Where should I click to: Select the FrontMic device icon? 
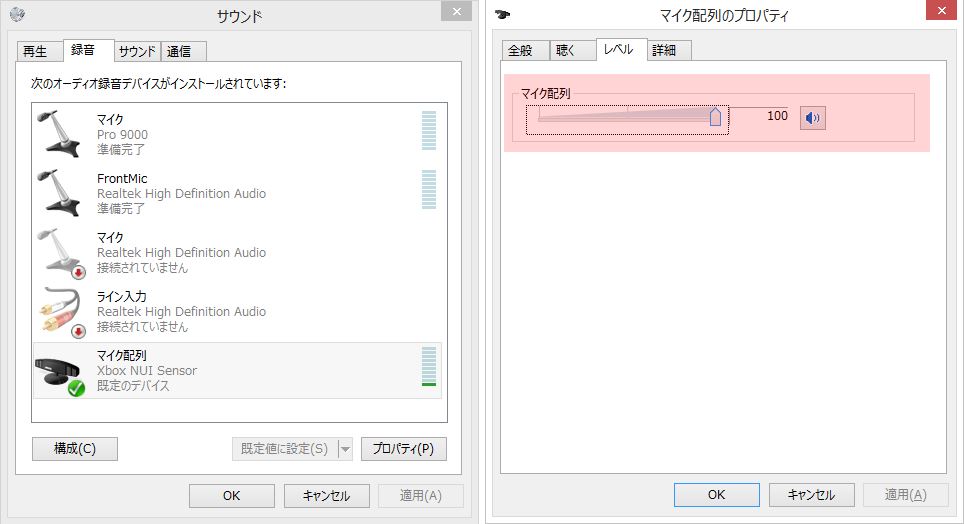point(59,193)
